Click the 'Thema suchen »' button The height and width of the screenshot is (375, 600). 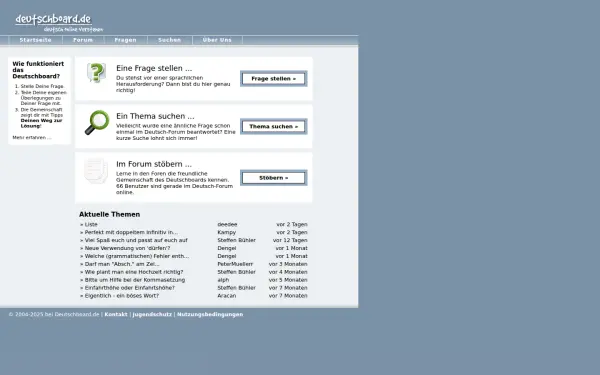coord(274,126)
